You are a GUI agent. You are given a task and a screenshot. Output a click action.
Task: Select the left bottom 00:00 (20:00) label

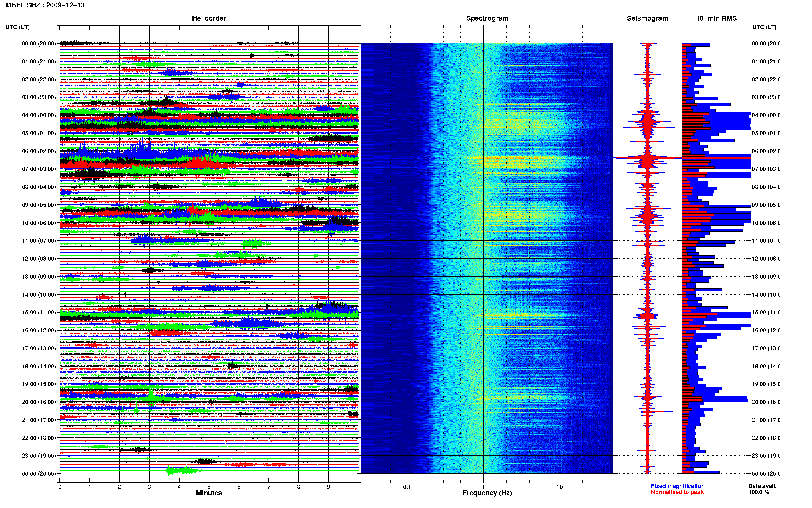(39, 474)
